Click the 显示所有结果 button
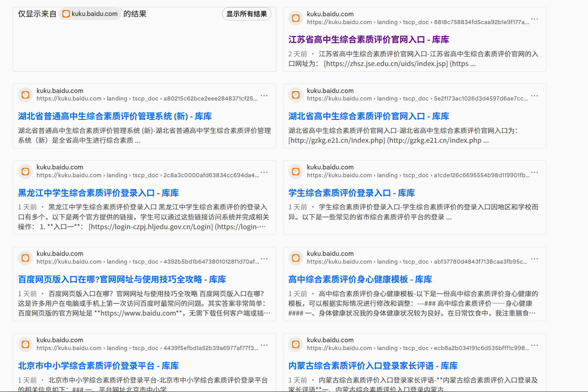Screen dimensions: 588x392 point(247,14)
